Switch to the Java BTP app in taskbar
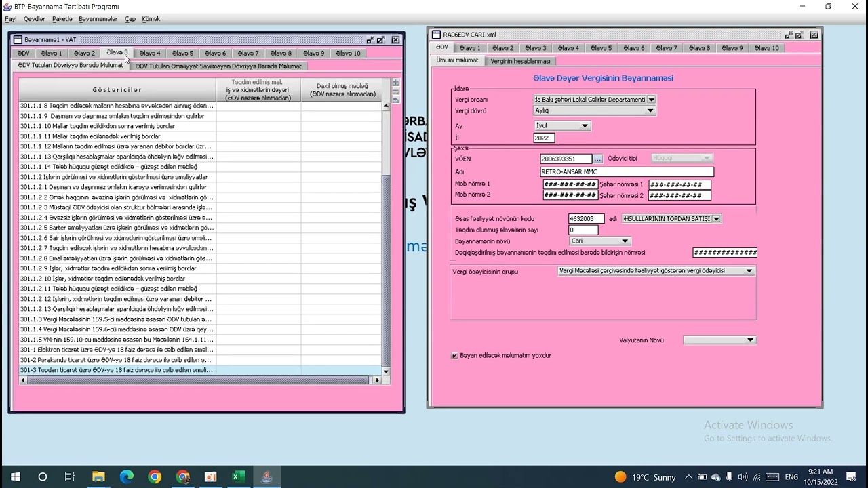Viewport: 868px width, 488px height. [x=267, y=477]
